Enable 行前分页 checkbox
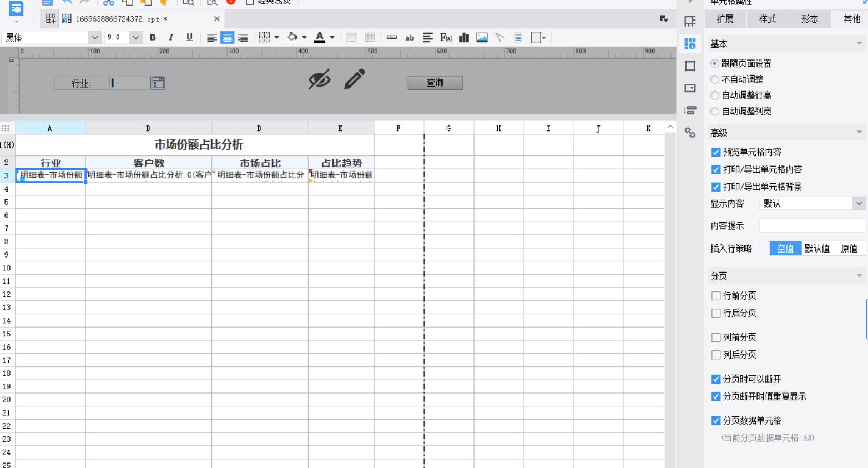 [716, 296]
